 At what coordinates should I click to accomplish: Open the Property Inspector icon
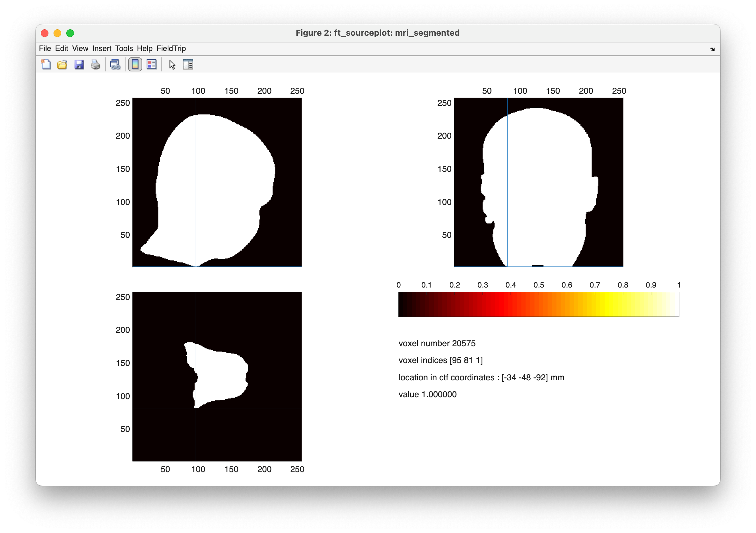click(x=188, y=65)
